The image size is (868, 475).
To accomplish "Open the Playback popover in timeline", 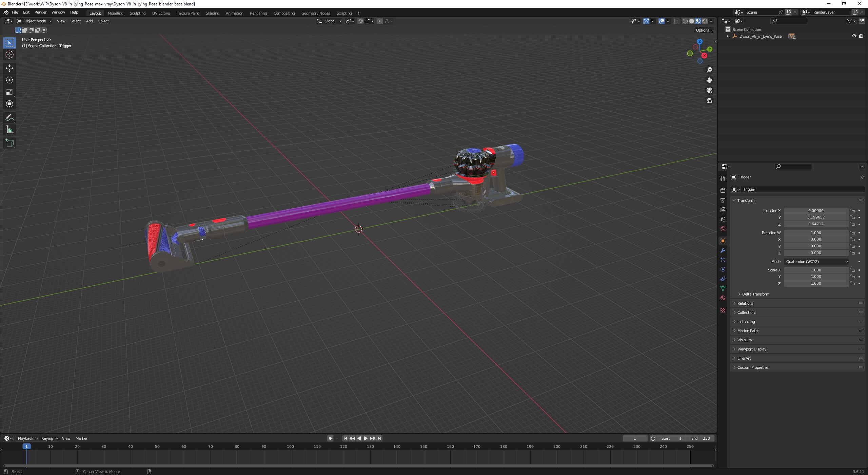I will [x=27, y=438].
